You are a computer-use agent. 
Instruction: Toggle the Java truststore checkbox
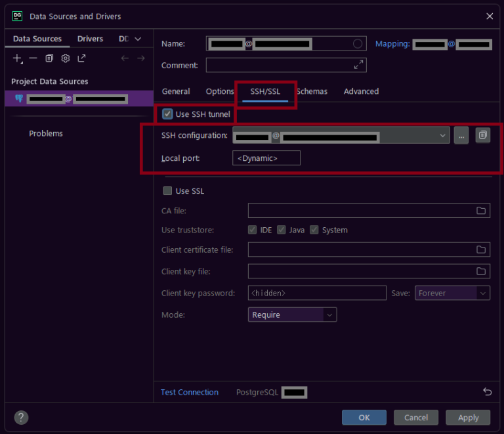click(x=282, y=230)
